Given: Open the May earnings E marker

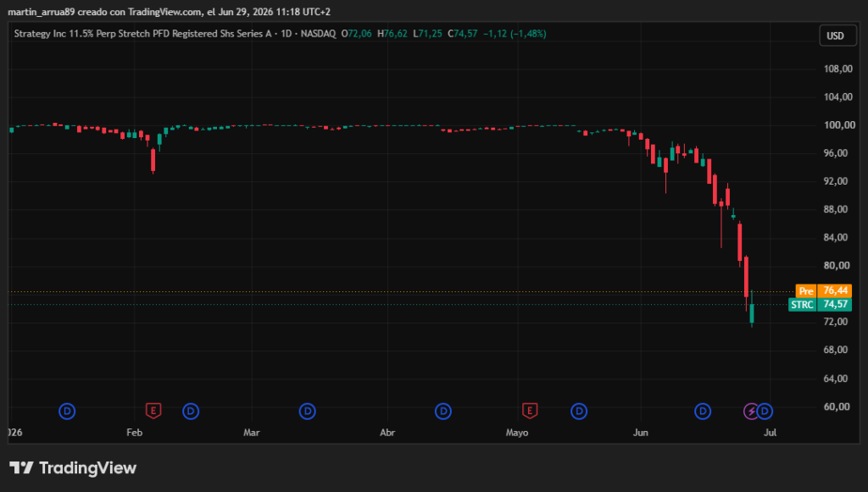Looking at the screenshot, I should (530, 411).
